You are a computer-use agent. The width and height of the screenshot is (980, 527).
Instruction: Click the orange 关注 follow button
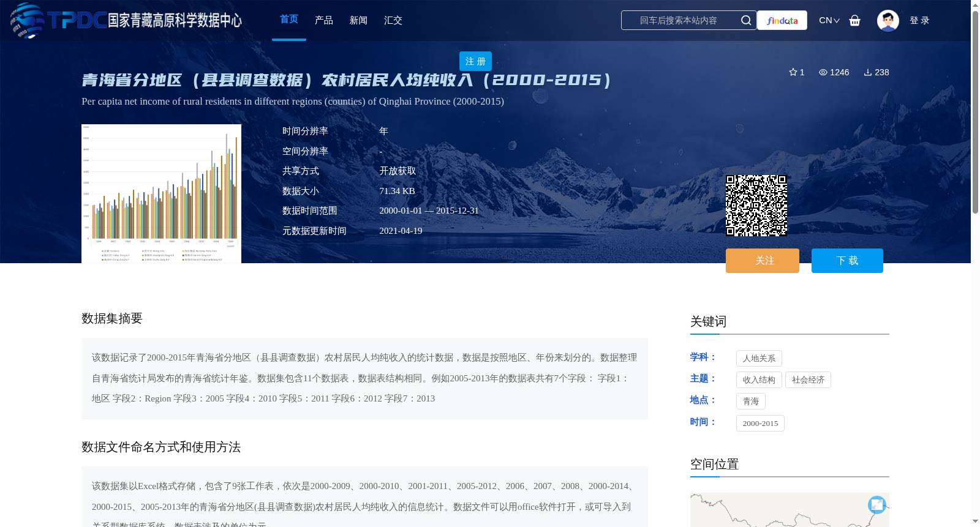click(763, 261)
